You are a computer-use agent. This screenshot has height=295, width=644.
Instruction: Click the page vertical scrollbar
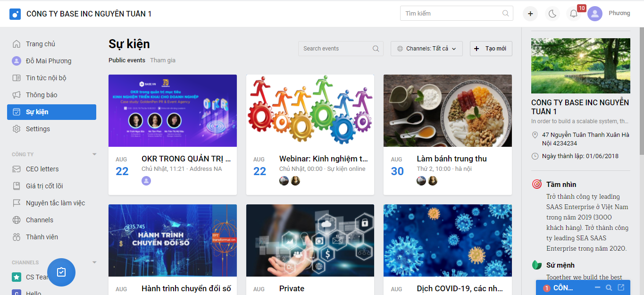click(642, 90)
